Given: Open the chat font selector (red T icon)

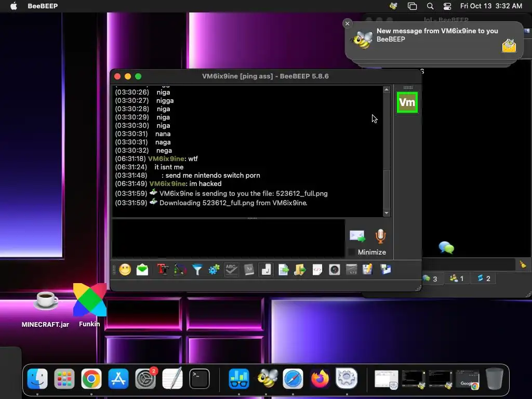Looking at the screenshot, I should [x=163, y=270].
